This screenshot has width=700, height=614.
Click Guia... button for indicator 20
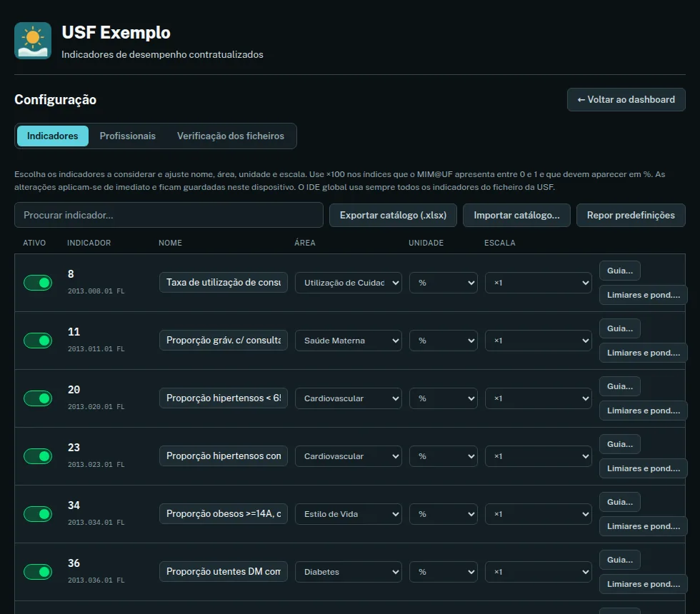(620, 386)
